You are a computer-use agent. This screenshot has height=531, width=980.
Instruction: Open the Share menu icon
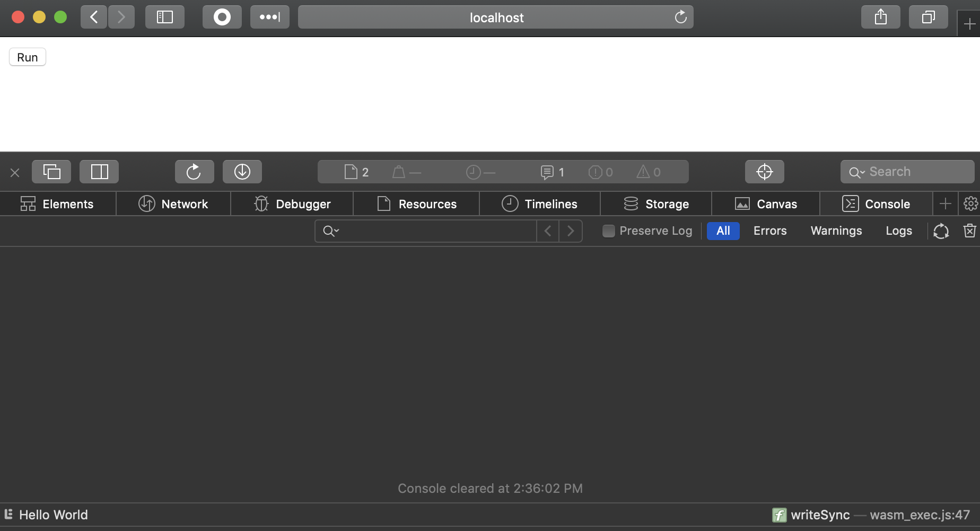[881, 17]
